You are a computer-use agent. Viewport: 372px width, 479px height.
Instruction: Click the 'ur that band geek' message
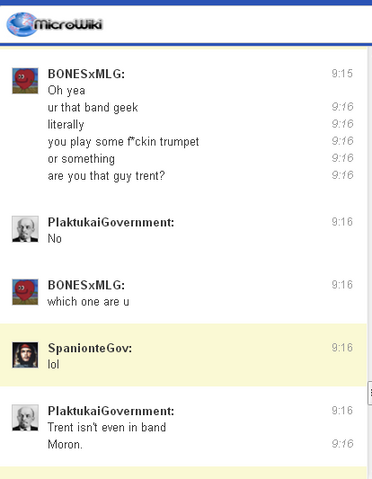click(93, 108)
